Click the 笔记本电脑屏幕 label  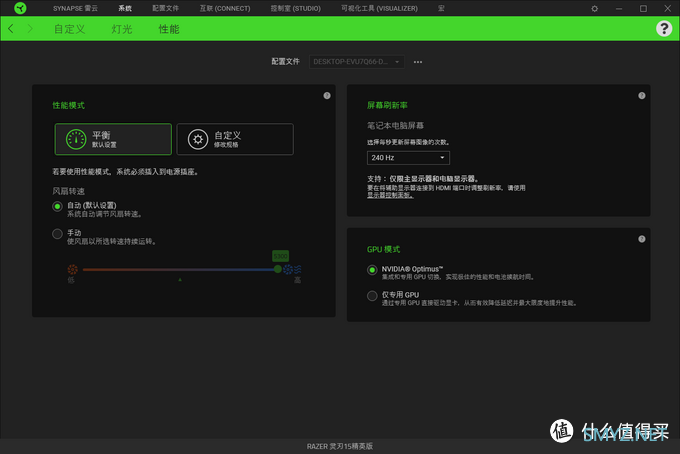pyautogui.click(x=395, y=126)
